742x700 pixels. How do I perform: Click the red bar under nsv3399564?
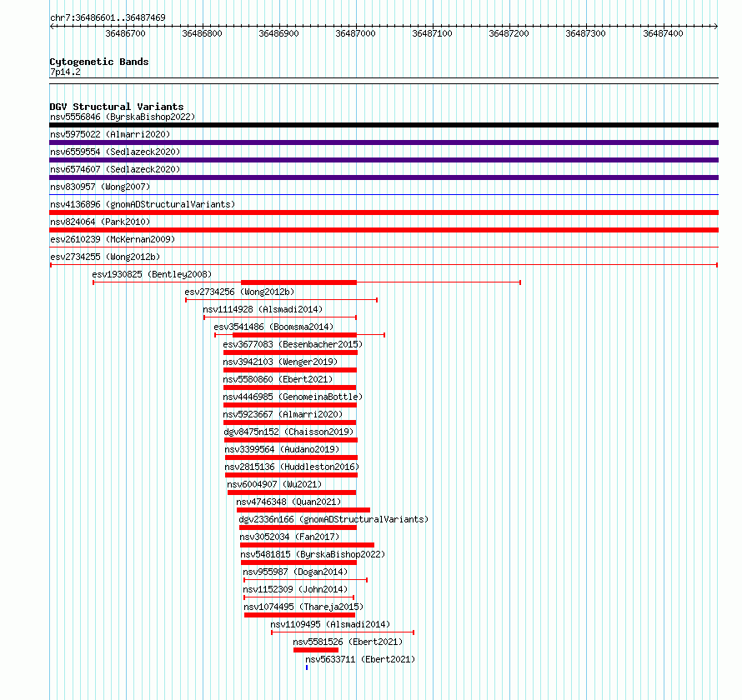pyautogui.click(x=291, y=457)
